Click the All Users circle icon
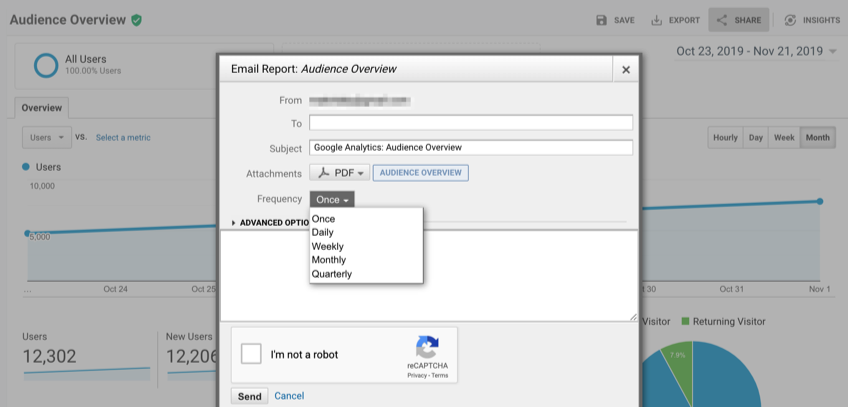 pos(46,65)
